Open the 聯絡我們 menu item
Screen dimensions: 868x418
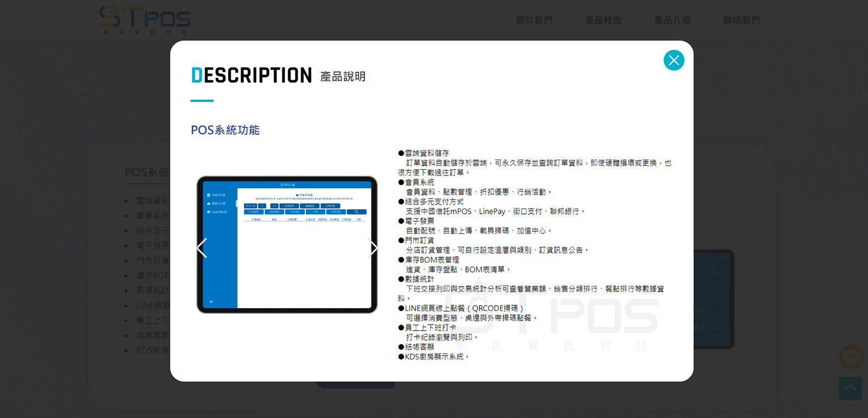(x=742, y=20)
